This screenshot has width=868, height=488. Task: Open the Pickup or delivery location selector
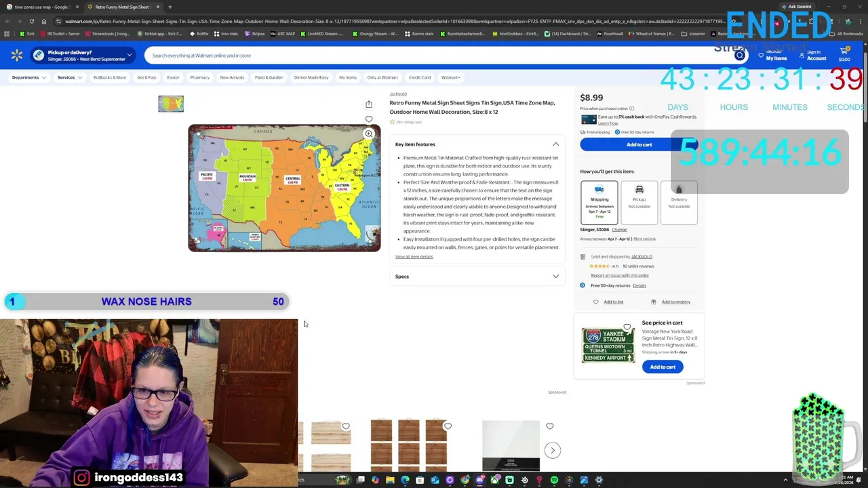point(82,56)
